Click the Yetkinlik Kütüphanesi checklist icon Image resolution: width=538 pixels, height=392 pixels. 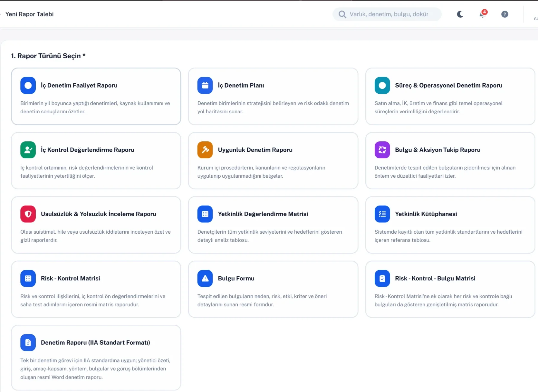point(382,214)
